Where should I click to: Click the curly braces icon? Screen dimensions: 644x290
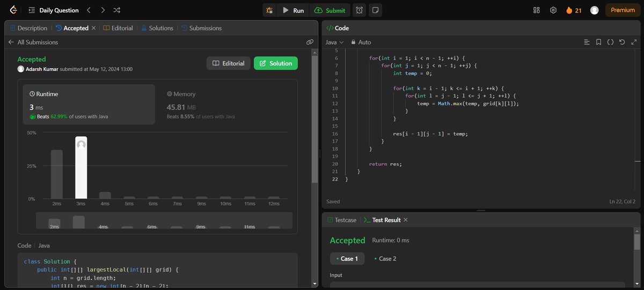(x=610, y=42)
